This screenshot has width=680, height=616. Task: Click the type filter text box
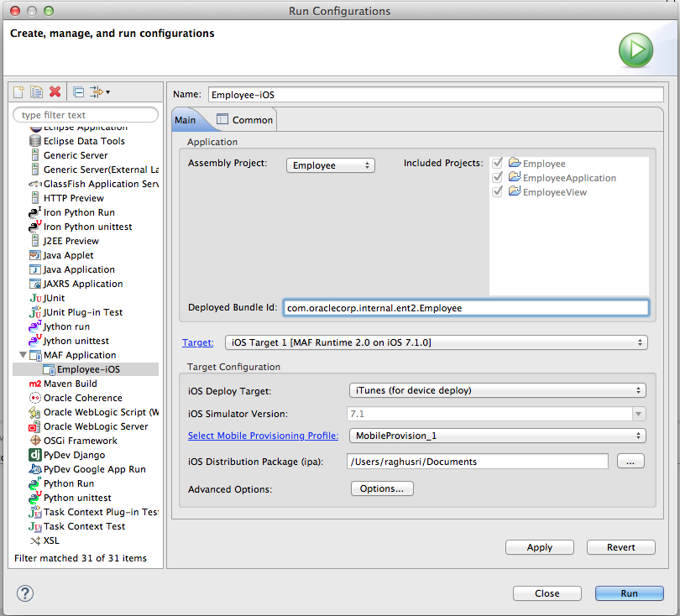(x=86, y=115)
